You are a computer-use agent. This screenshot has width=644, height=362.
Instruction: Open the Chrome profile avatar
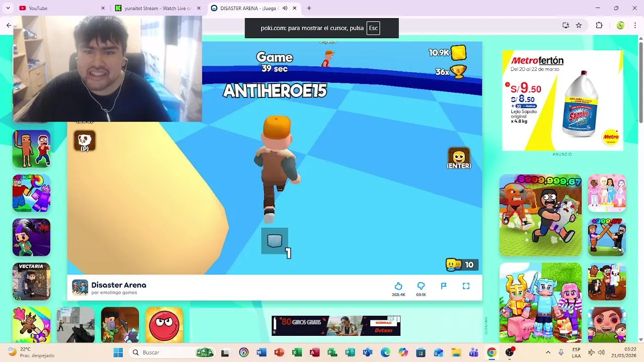620,25
